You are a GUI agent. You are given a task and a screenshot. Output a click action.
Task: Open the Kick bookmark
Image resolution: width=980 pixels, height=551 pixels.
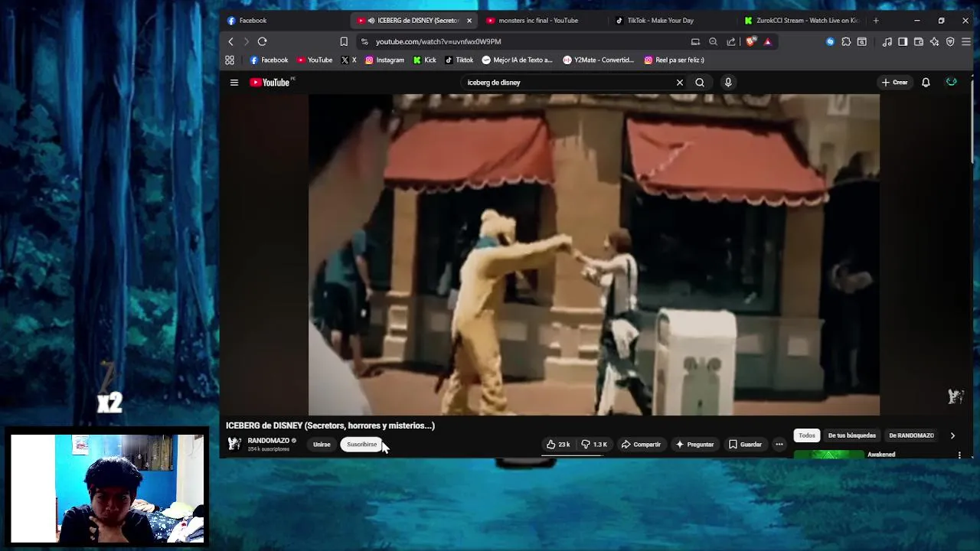(x=425, y=60)
